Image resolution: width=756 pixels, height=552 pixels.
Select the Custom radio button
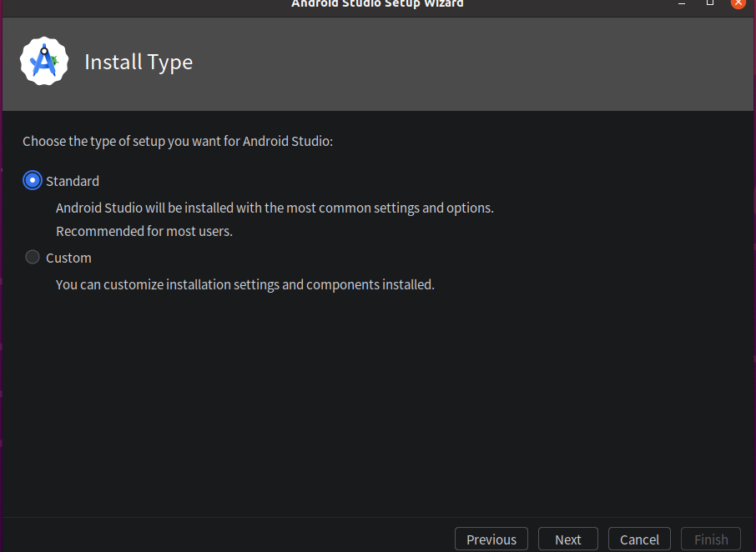pos(33,257)
